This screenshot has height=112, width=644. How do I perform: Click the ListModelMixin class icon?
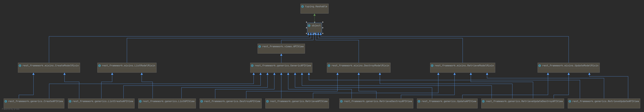pos(99,66)
